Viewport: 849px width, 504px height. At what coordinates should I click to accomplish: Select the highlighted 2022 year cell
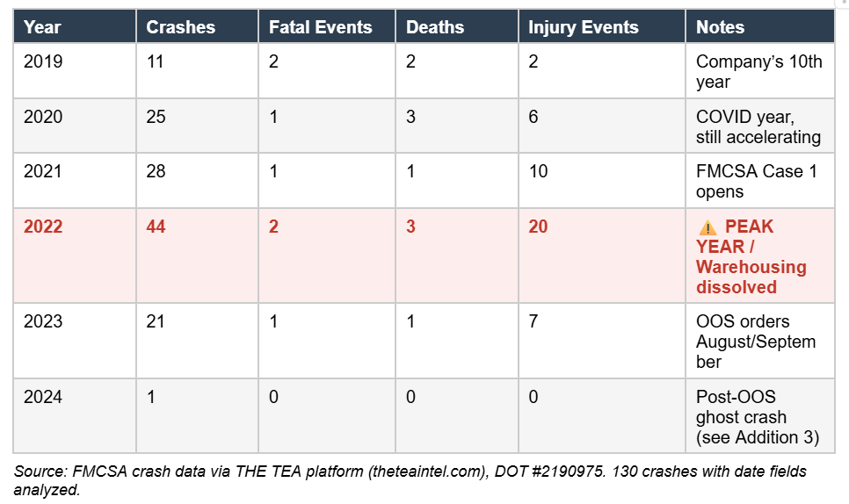pos(43,227)
